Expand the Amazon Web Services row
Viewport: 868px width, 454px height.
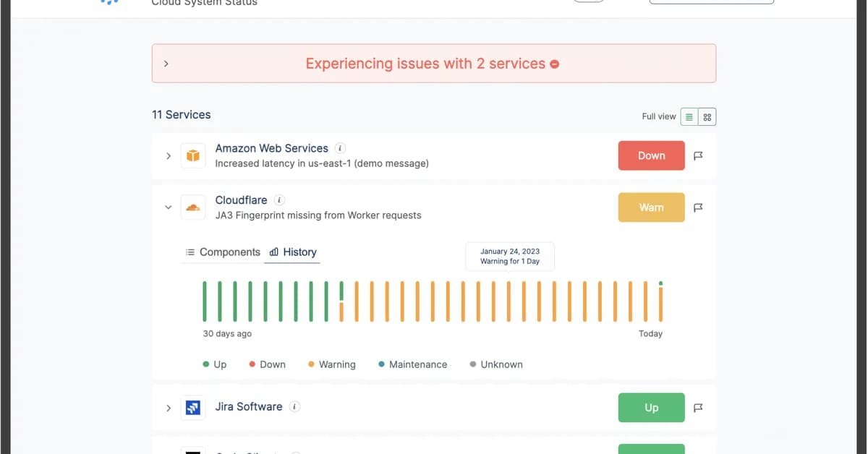pos(169,155)
